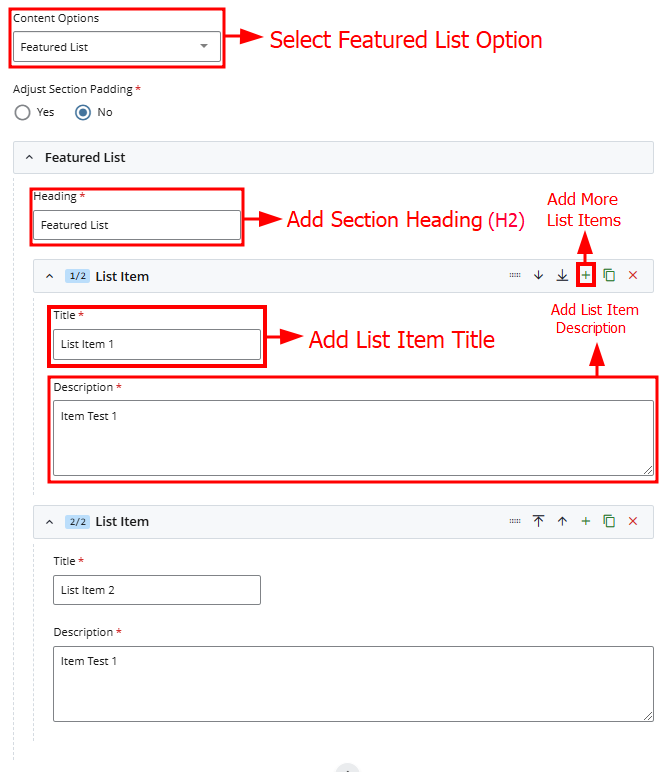Remove List Item 2/2 using the red X
This screenshot has height=772, width=669.
pyautogui.click(x=632, y=521)
